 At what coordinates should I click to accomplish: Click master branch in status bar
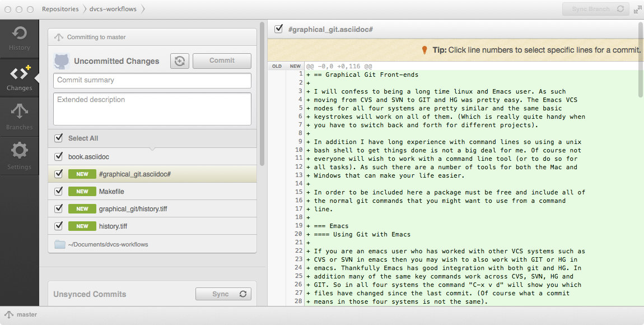[21, 315]
